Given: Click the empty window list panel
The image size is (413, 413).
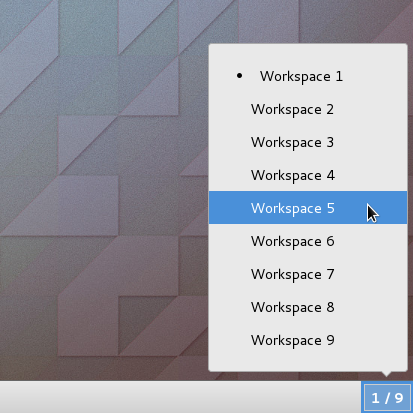Looking at the screenshot, I should tap(180, 397).
